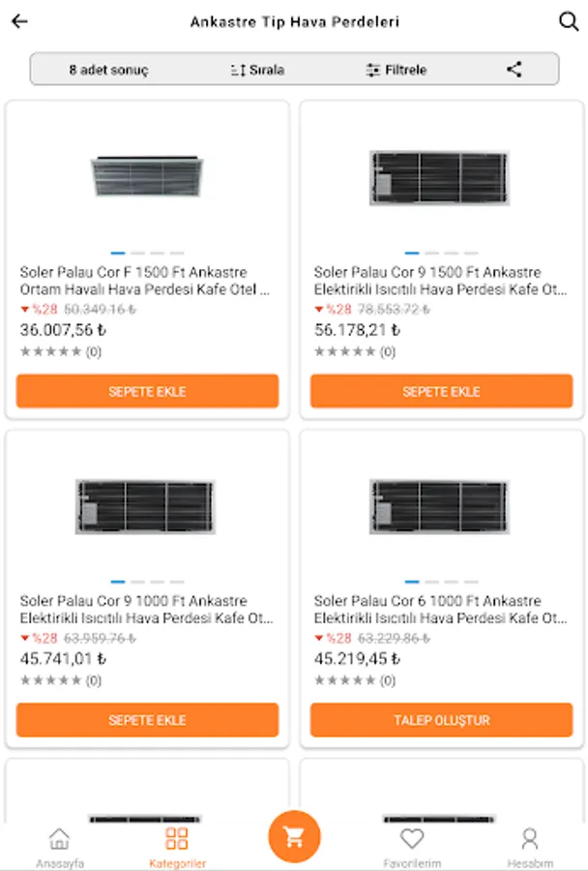This screenshot has height=871, width=588.
Task: Open the Soler Palau Cor 9 1000 Ft title
Action: [147, 609]
